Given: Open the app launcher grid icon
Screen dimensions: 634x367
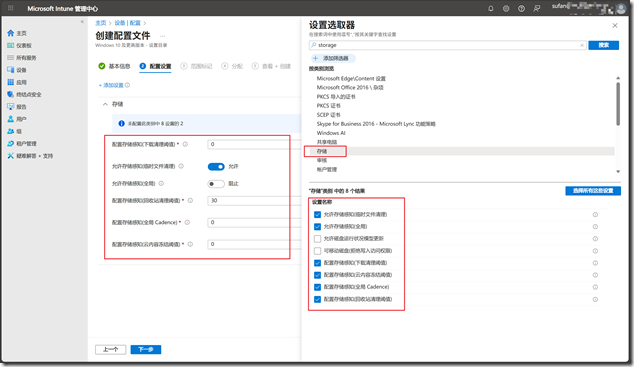Looking at the screenshot, I should (11, 8).
